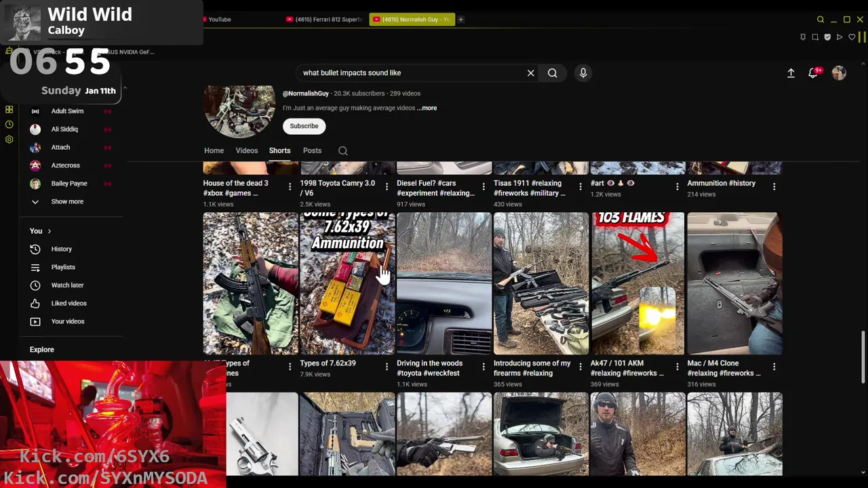Image resolution: width=868 pixels, height=488 pixels.
Task: Open new browser tab plus button
Action: click(x=460, y=19)
